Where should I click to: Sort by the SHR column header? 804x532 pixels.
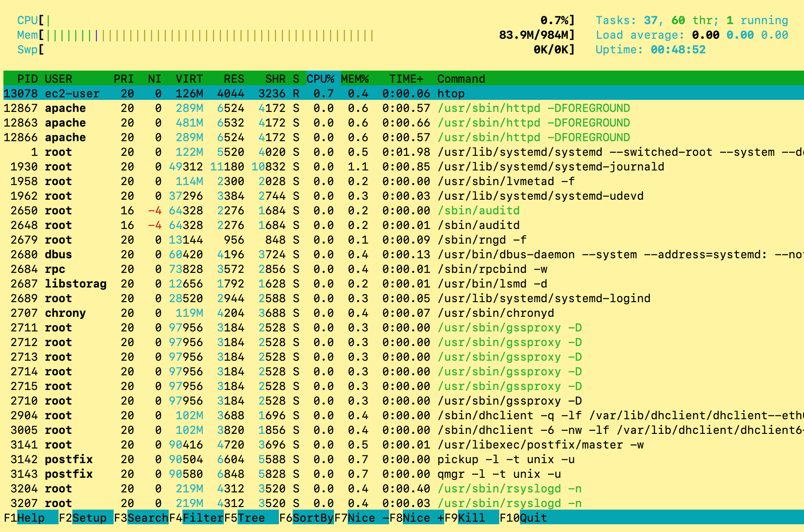[275, 79]
